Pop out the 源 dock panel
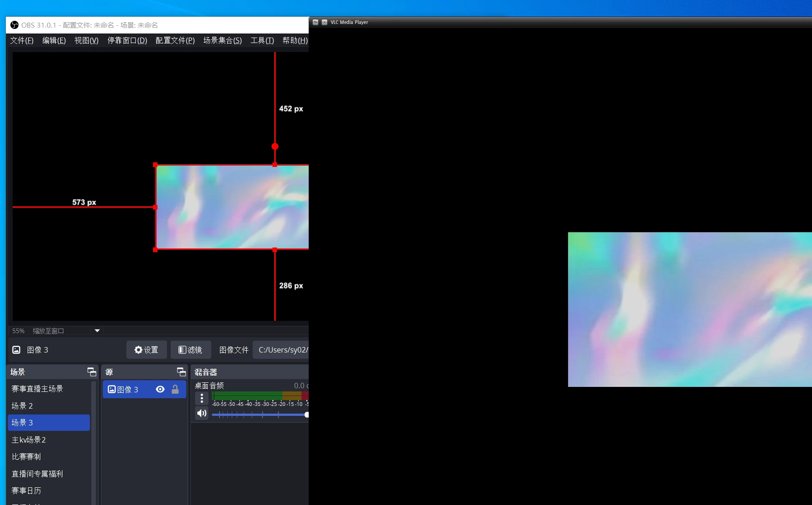812x505 pixels. point(181,372)
